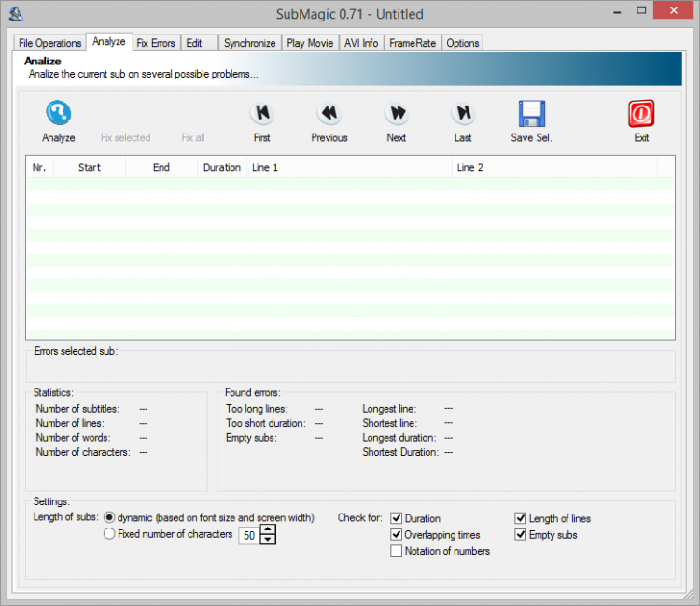The height and width of the screenshot is (606, 700).
Task: Open the Options tab
Action: [463, 43]
